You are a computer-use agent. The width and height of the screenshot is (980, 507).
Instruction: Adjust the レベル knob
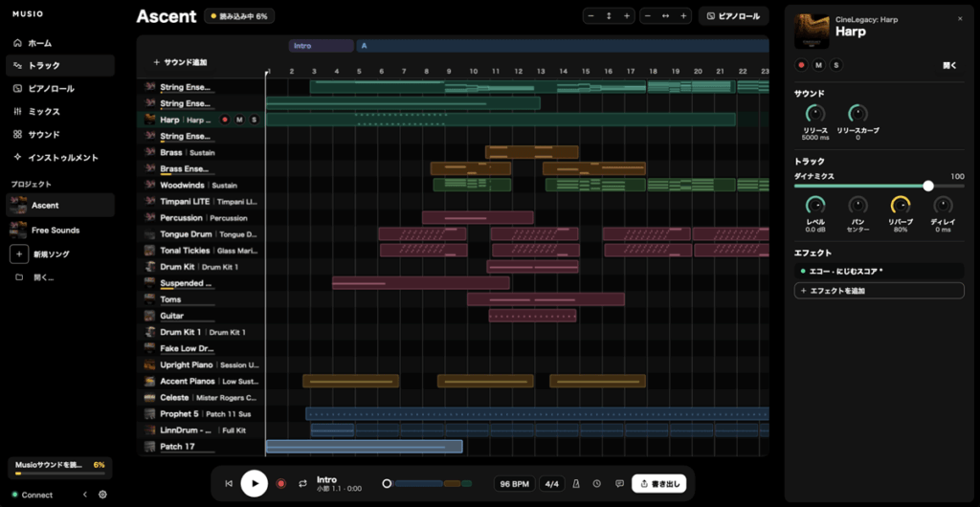(x=815, y=205)
